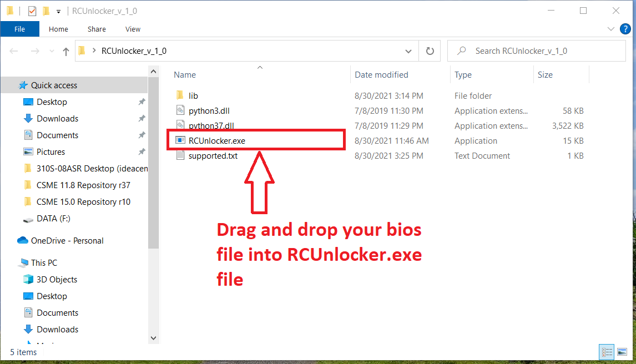Click Text Document type cell

pyautogui.click(x=482, y=156)
